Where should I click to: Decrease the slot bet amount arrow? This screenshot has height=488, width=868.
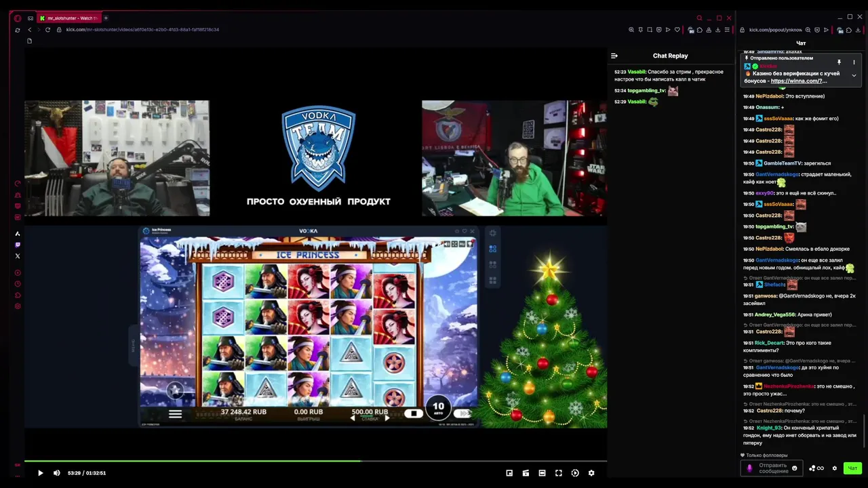pyautogui.click(x=352, y=419)
